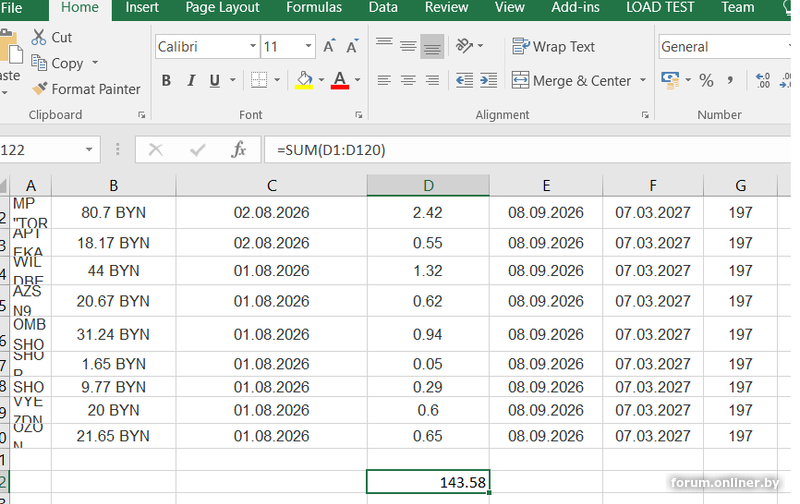Apply yellow fill color bucket
The image size is (800, 504).
(304, 80)
